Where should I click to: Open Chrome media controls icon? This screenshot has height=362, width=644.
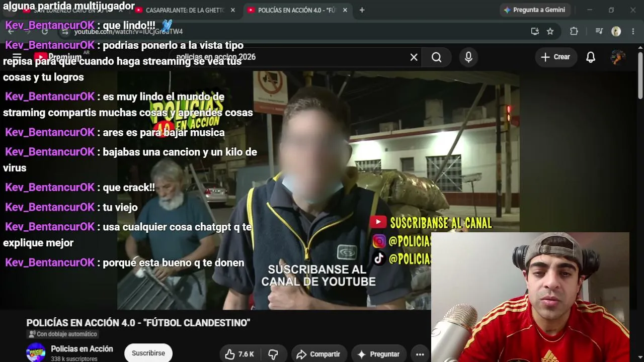599,31
